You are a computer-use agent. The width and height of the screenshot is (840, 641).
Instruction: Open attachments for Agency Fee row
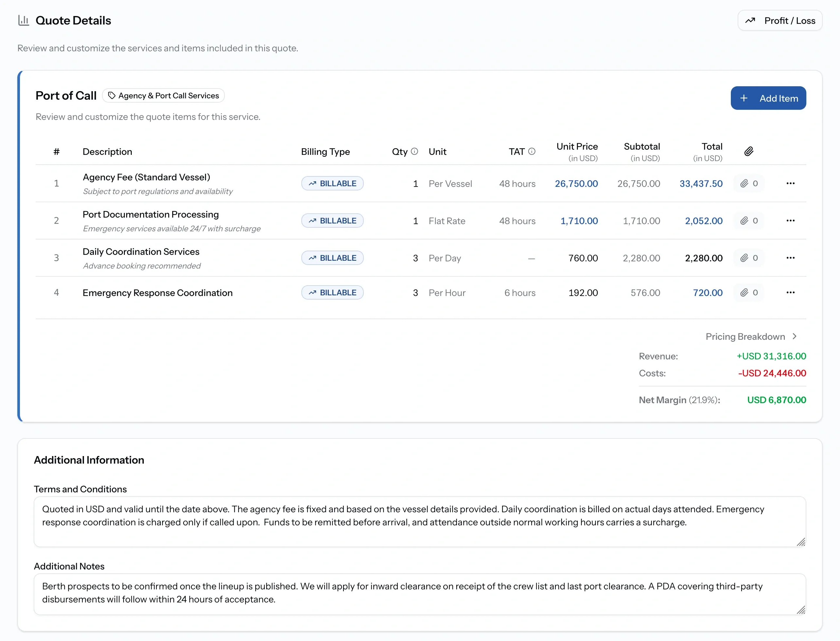748,184
